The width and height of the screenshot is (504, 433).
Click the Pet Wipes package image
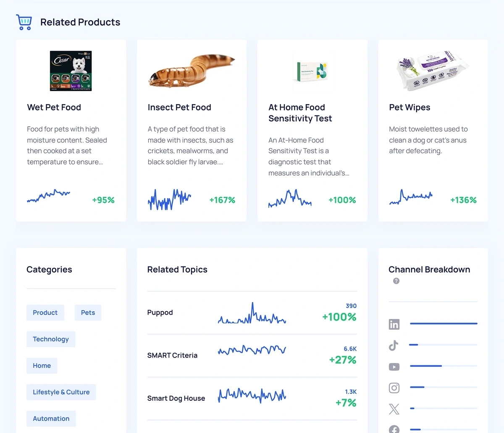(433, 71)
